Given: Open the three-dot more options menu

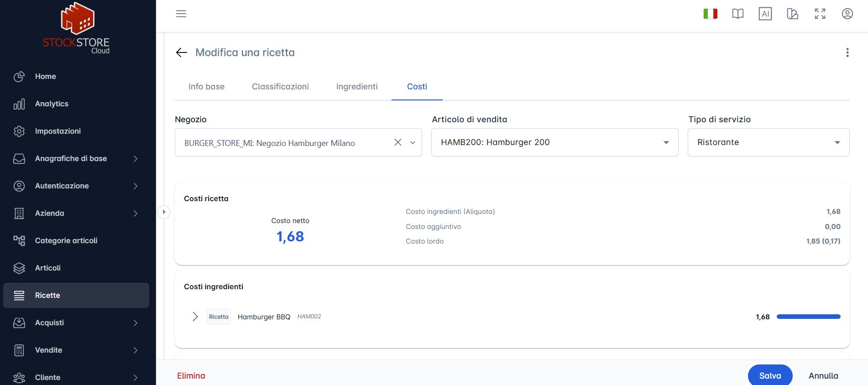Looking at the screenshot, I should click(x=847, y=52).
